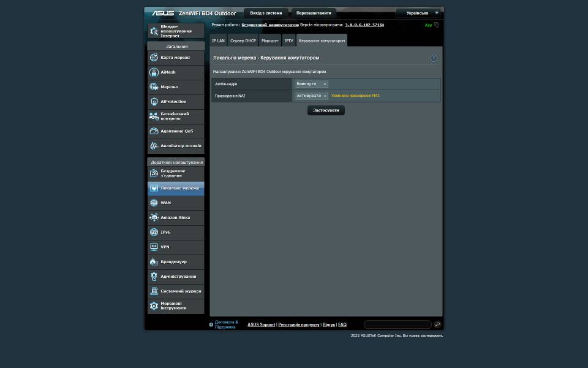Open the VPN section icon
The width and height of the screenshot is (588, 368).
coord(154,247)
